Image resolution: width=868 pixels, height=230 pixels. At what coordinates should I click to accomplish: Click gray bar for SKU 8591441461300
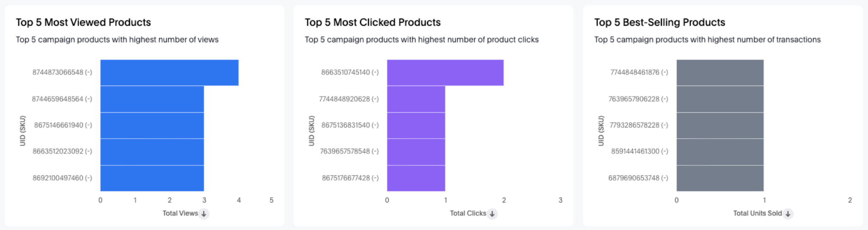click(x=720, y=151)
